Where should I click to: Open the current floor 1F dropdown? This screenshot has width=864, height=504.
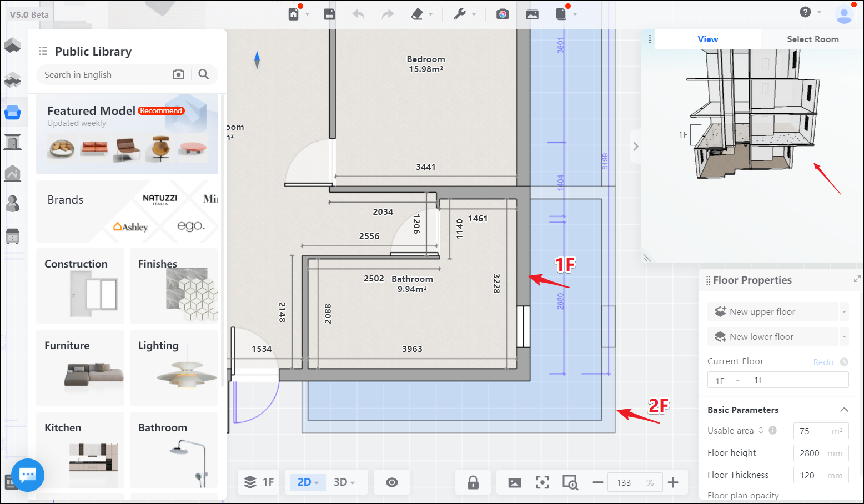coord(727,380)
